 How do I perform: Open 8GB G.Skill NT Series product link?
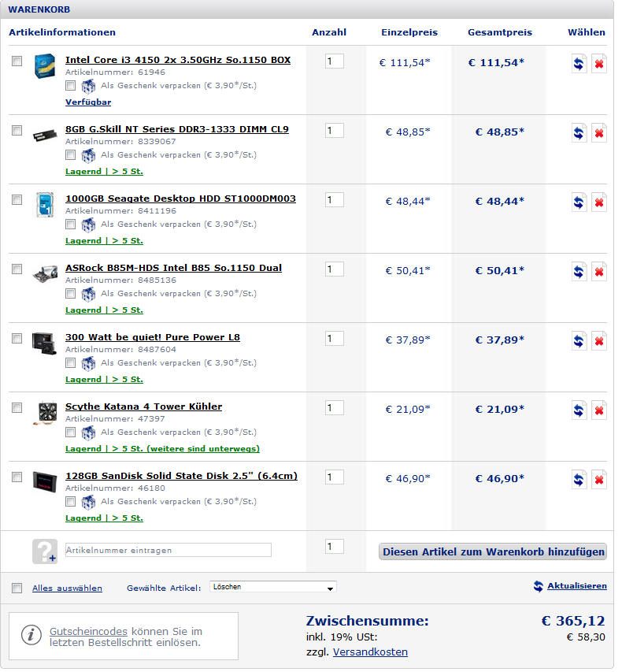click(178, 130)
